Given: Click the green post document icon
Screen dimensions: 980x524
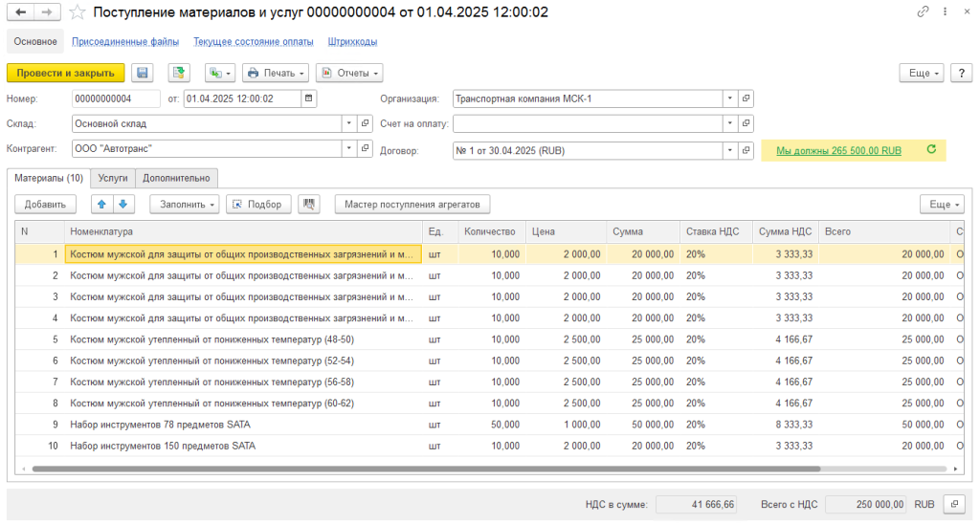Looking at the screenshot, I should (179, 73).
